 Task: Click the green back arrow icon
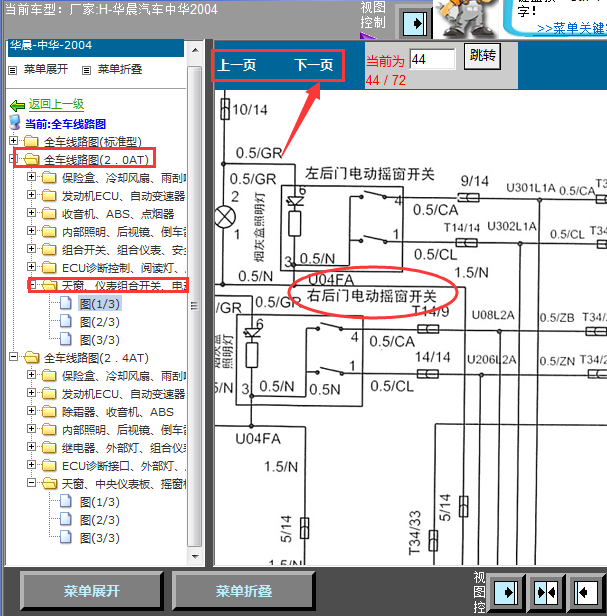[x=17, y=105]
